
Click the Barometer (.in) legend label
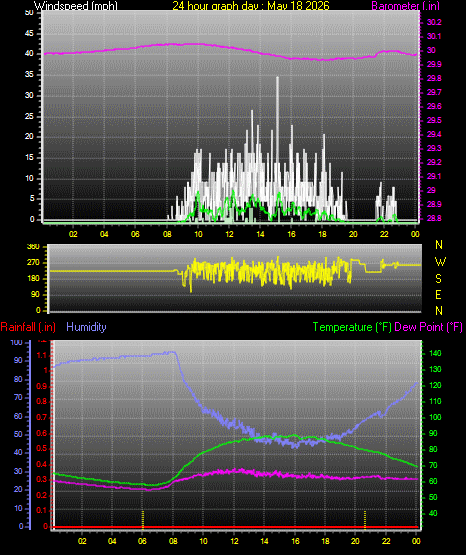406,5
